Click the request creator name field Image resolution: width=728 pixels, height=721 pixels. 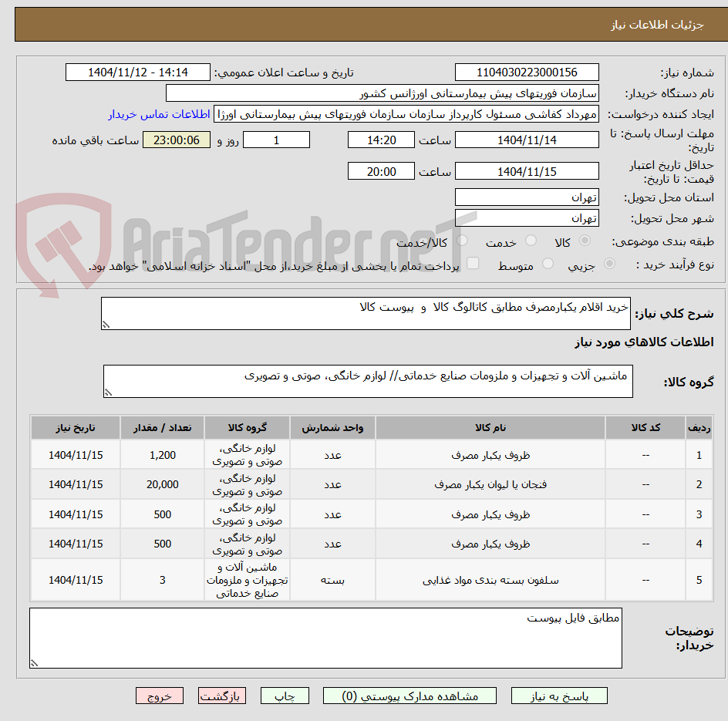406,114
